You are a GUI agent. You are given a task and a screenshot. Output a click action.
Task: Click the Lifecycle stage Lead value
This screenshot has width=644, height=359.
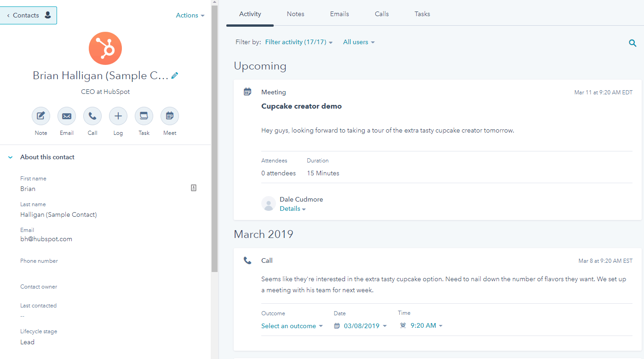pos(27,342)
